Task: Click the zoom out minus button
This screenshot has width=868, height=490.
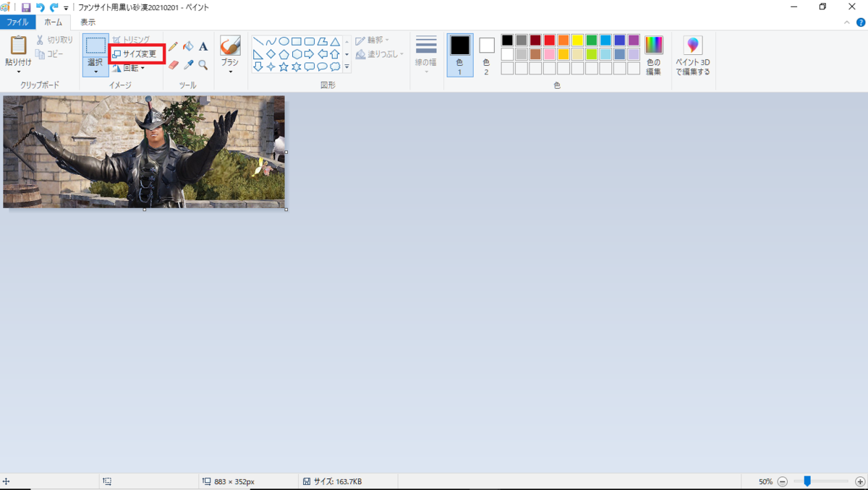Action: pos(783,481)
